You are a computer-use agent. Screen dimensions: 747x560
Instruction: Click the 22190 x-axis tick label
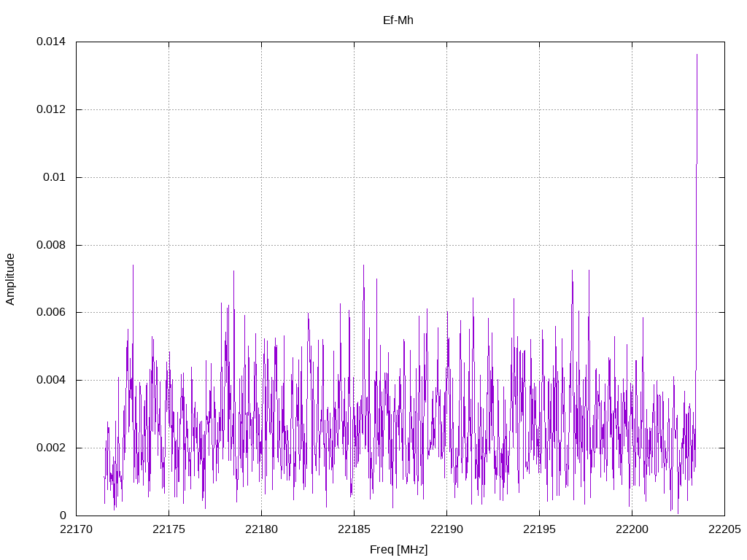point(447,529)
